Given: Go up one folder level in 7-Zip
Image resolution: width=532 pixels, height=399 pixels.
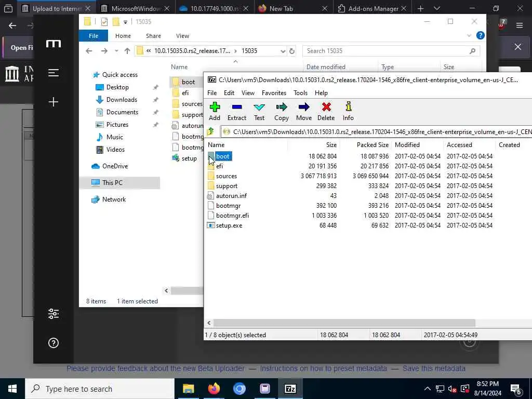Looking at the screenshot, I should [211, 131].
